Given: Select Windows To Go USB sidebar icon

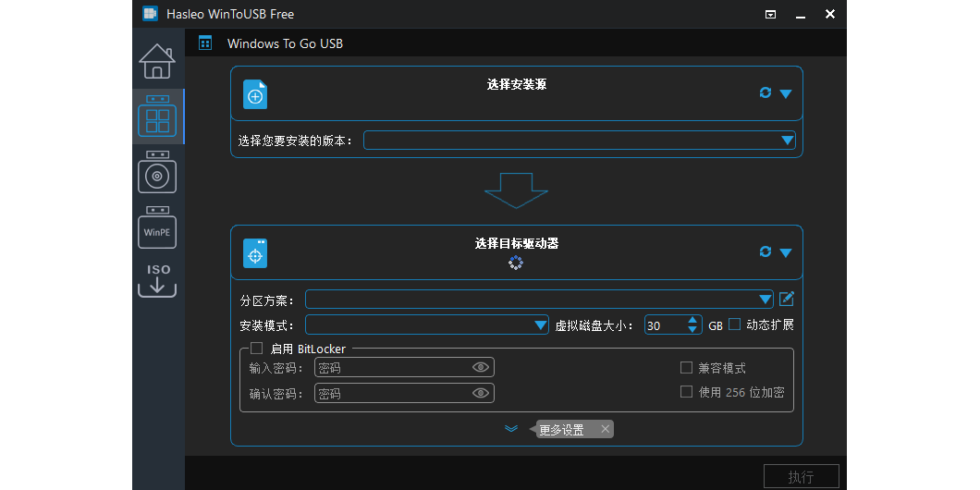Looking at the screenshot, I should click(157, 116).
